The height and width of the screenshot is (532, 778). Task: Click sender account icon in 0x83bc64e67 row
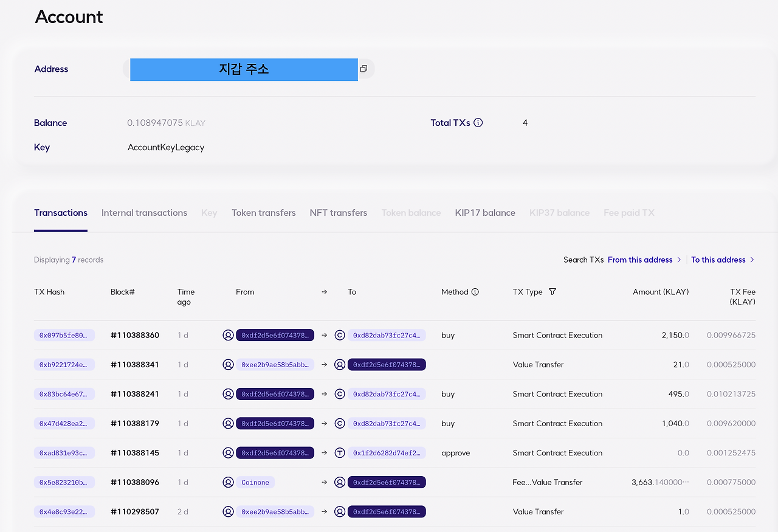pos(228,394)
